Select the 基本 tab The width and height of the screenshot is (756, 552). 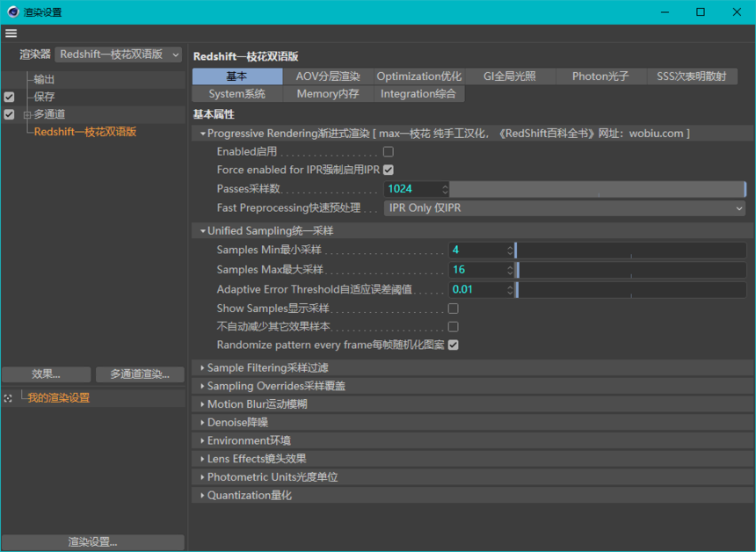coord(237,76)
